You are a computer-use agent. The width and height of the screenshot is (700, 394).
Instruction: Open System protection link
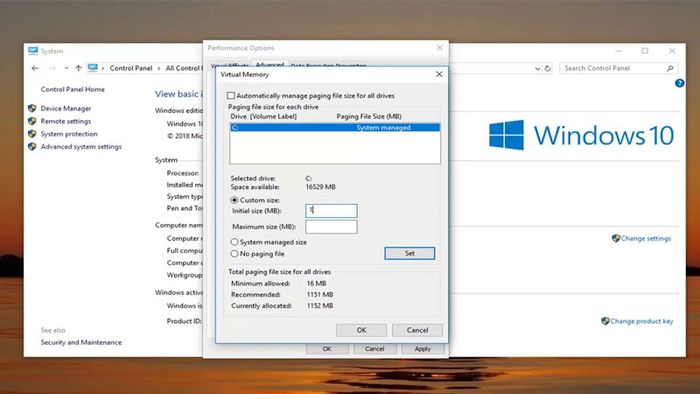69,134
